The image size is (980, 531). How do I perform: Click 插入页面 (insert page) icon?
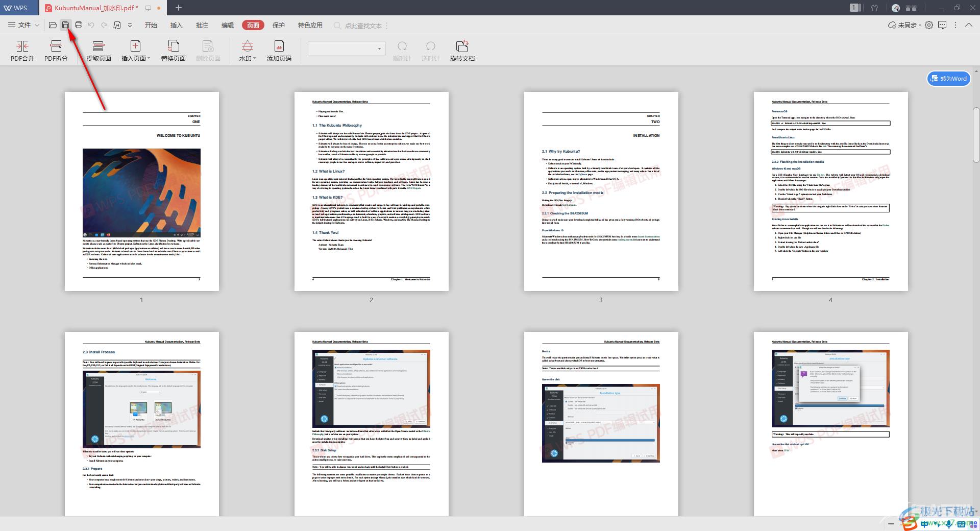pos(135,46)
